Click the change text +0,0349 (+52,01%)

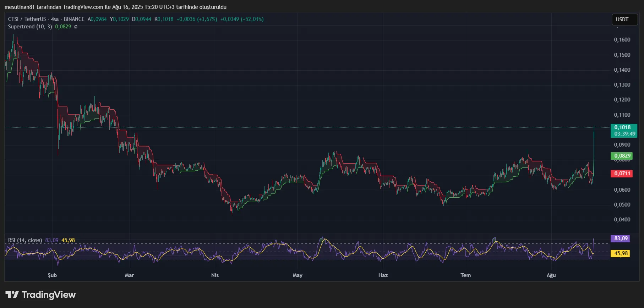(242, 19)
